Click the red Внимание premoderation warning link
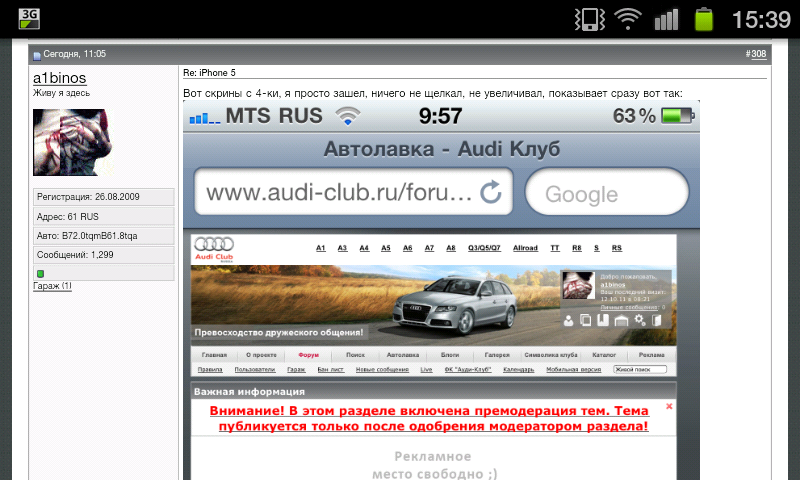800x480 pixels. point(429,418)
